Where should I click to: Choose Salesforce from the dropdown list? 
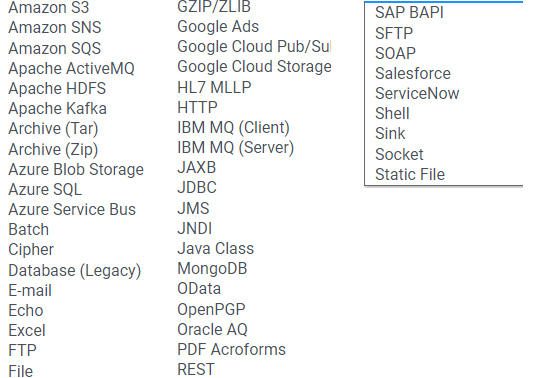coord(413,73)
